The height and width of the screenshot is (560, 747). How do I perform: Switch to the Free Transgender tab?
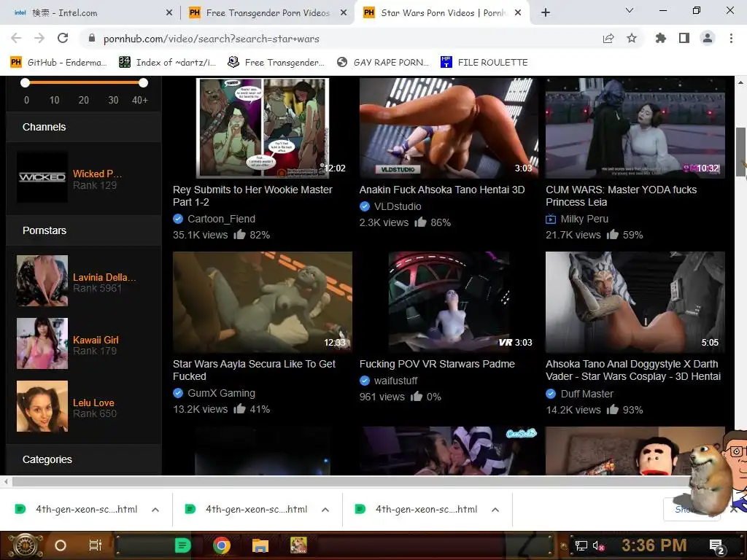[268, 13]
